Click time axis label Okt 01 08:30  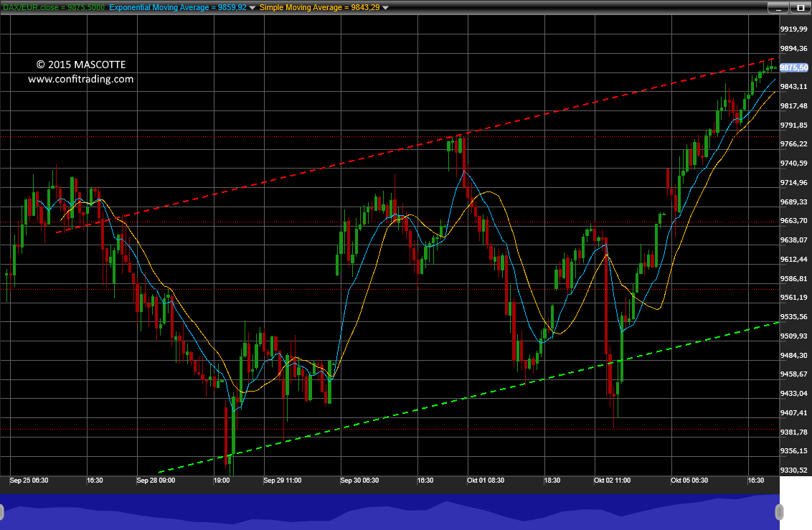[x=486, y=481]
